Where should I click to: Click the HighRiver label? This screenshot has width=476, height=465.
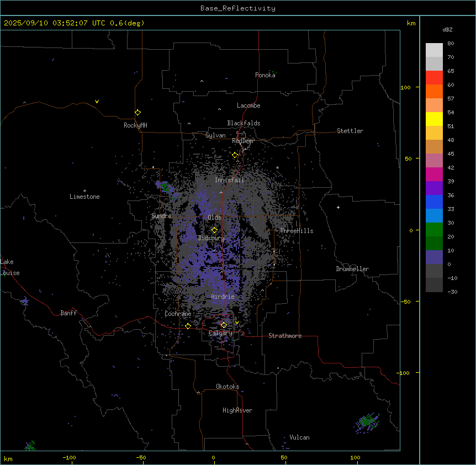(x=237, y=410)
